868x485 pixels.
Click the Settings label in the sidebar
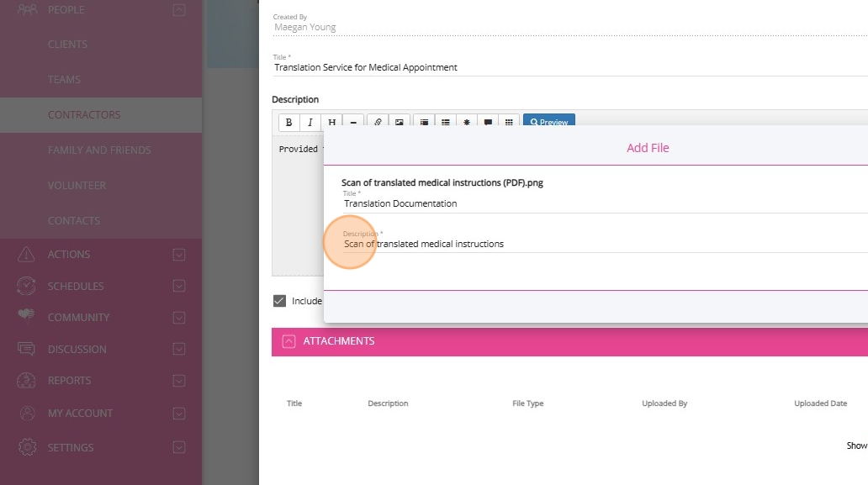tap(71, 447)
